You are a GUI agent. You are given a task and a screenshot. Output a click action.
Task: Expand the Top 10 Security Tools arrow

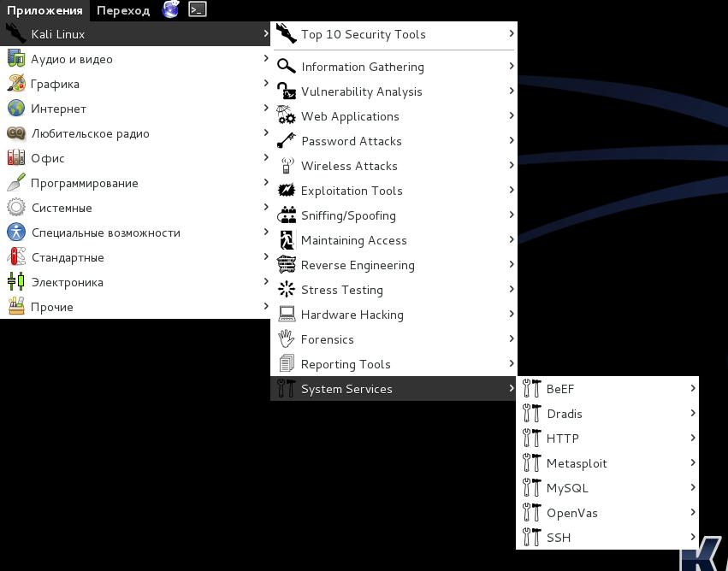512,33
